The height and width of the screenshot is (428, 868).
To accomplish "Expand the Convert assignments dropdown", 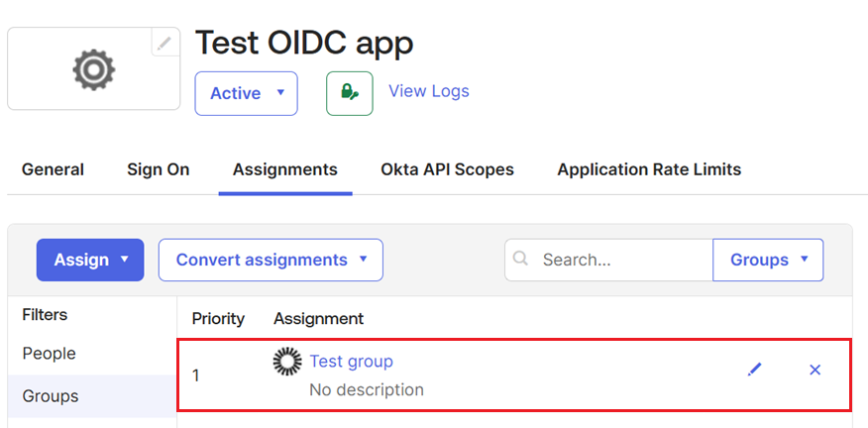I will [271, 260].
